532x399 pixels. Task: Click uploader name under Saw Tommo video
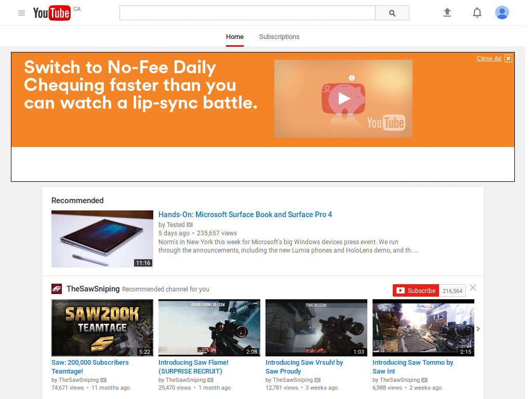pos(400,380)
